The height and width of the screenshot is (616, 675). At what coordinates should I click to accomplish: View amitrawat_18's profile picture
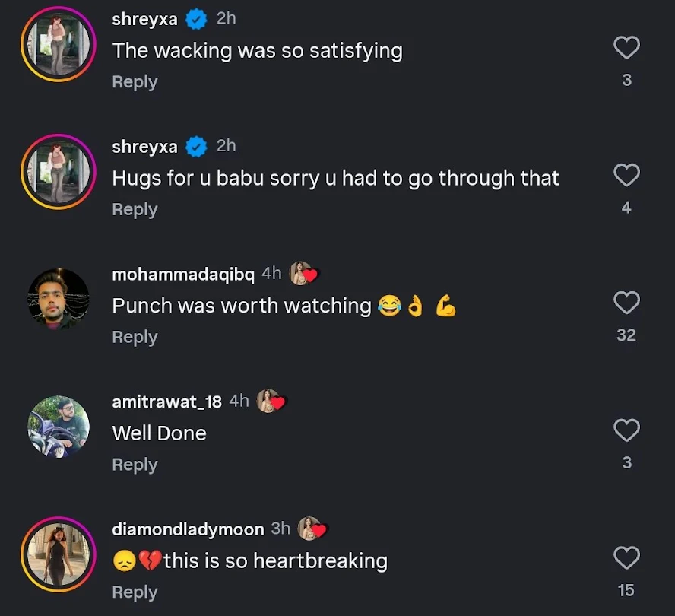[x=59, y=427]
